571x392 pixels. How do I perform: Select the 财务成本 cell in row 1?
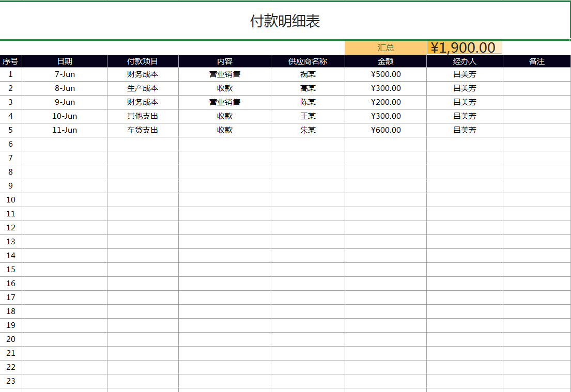point(142,74)
